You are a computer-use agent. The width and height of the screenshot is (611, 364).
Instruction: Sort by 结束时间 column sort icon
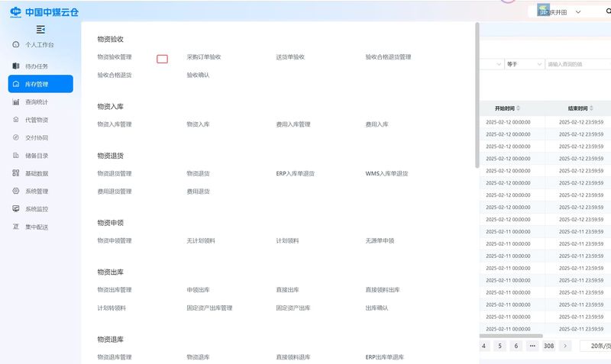[x=591, y=108]
